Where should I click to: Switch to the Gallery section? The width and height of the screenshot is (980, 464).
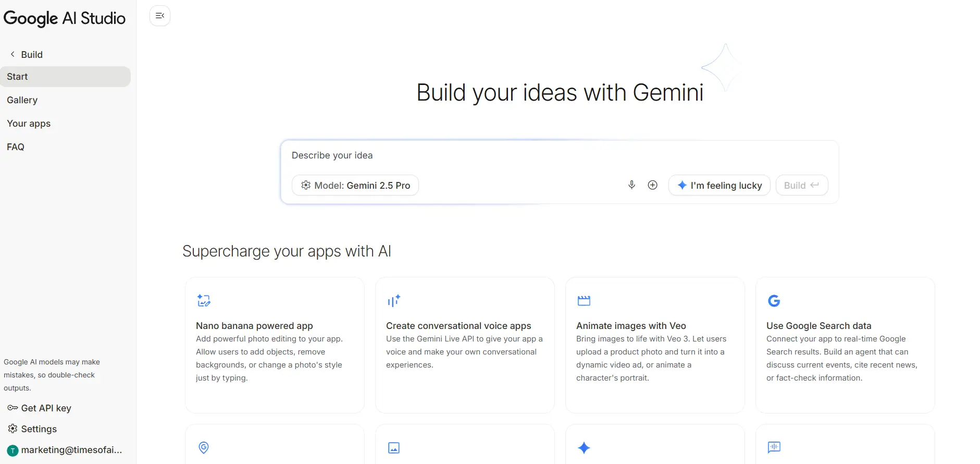[22, 100]
